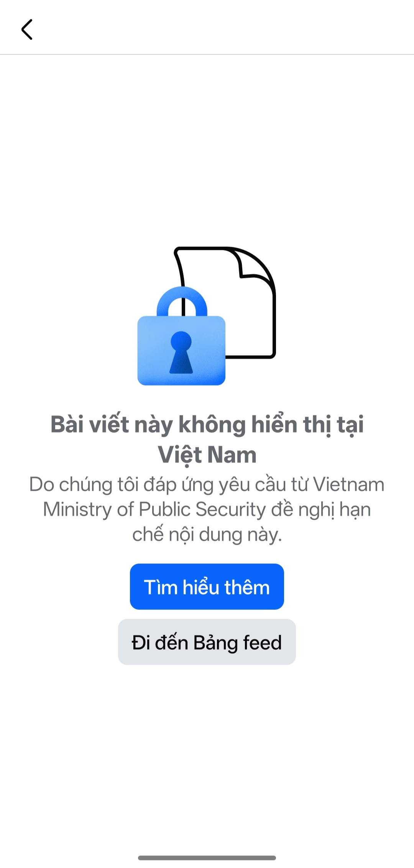This screenshot has width=414, height=868.
Task: Select "Đi đến Bảng feed" button
Action: (207, 642)
